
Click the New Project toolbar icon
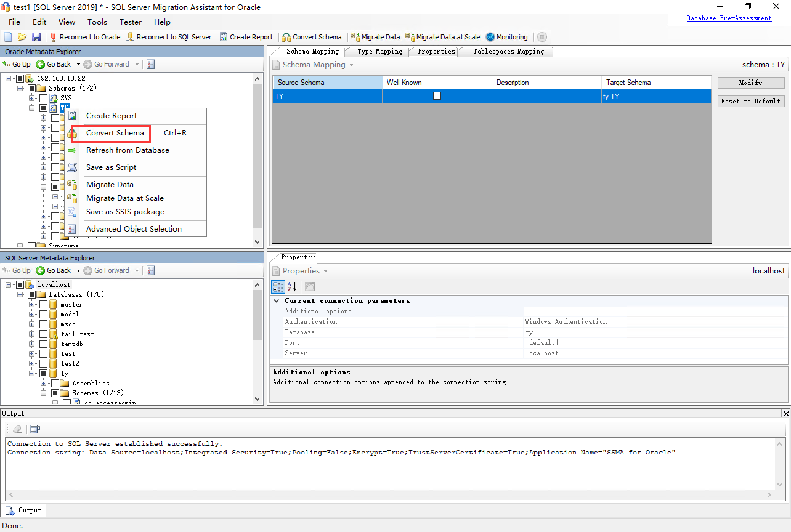[9, 37]
